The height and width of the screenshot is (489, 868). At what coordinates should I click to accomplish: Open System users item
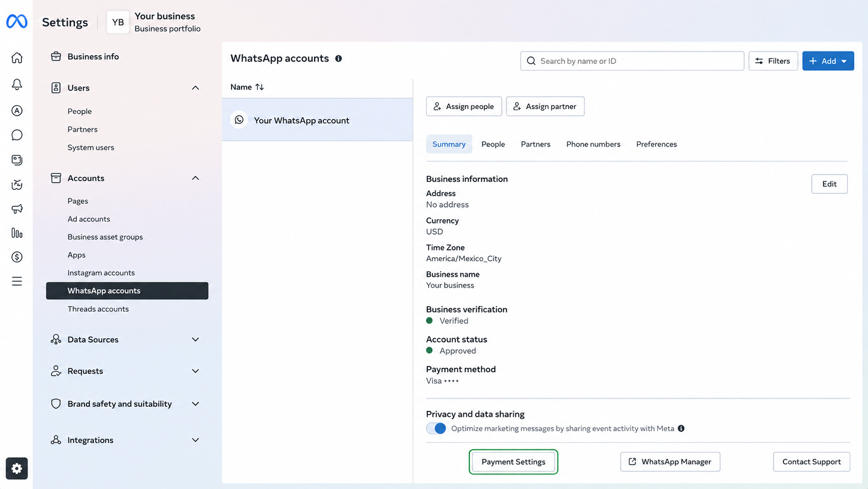pos(91,148)
